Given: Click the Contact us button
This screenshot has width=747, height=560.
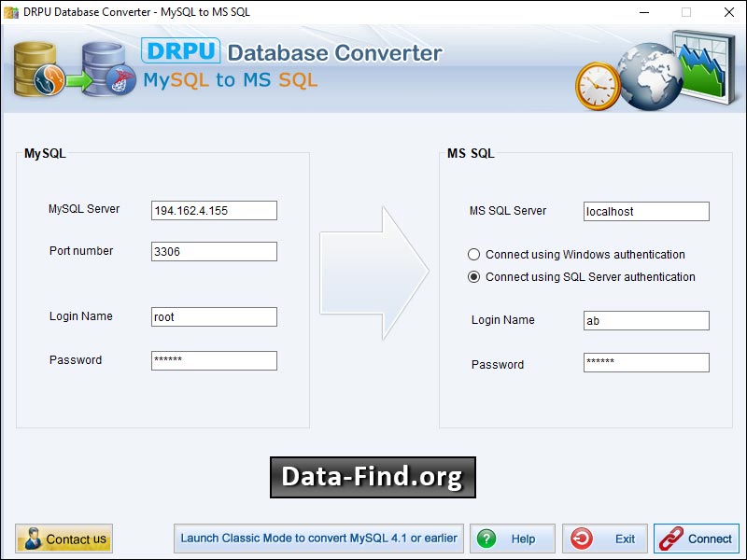Looking at the screenshot, I should point(63,539).
